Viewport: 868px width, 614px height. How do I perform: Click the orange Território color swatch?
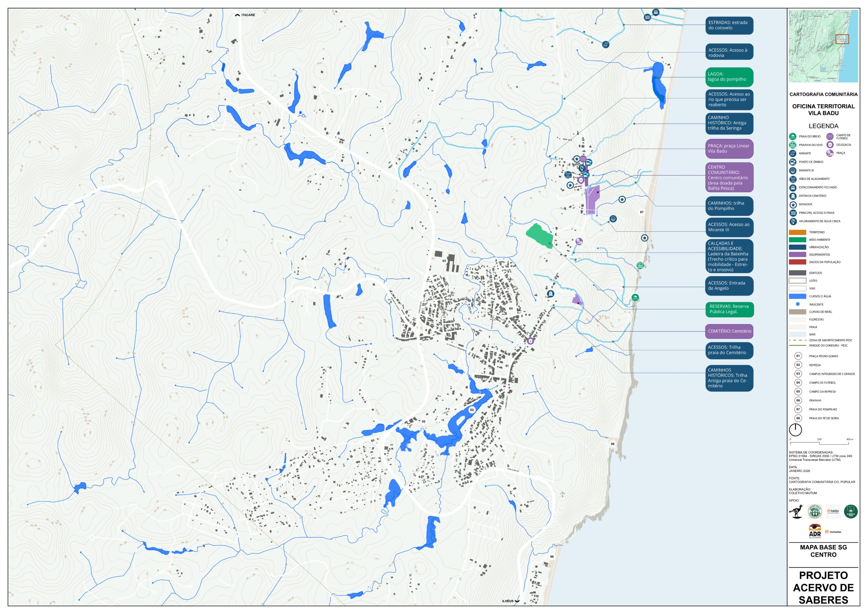(797, 232)
